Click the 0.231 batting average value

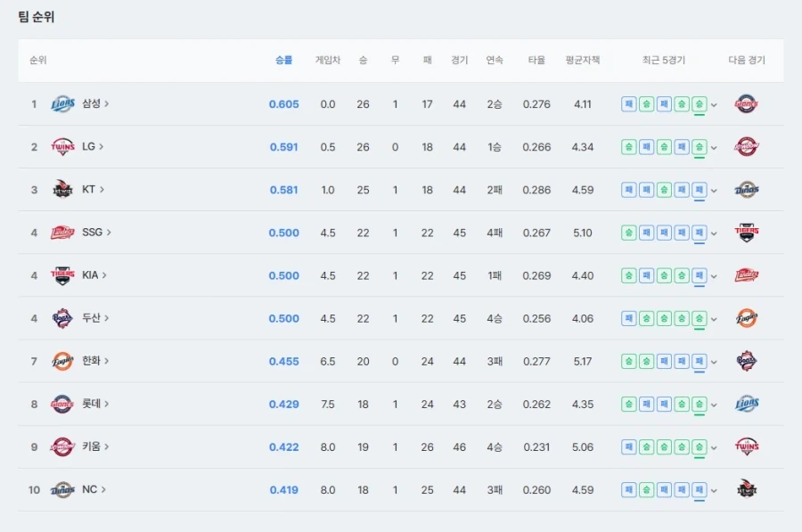coord(536,447)
